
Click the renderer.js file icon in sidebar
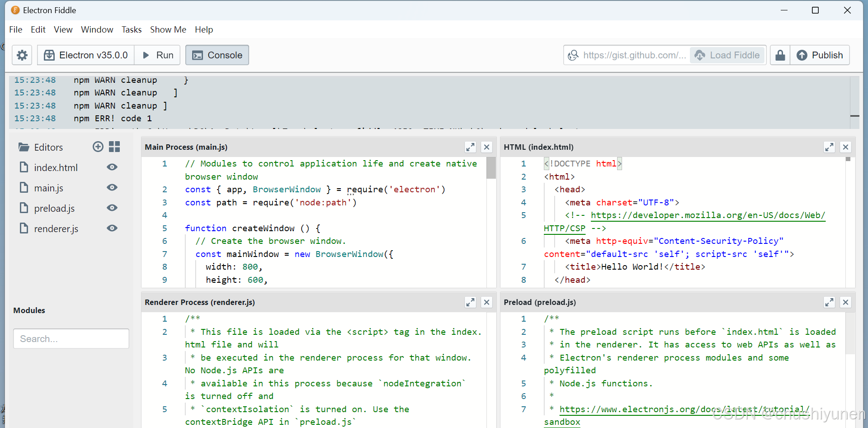point(24,228)
